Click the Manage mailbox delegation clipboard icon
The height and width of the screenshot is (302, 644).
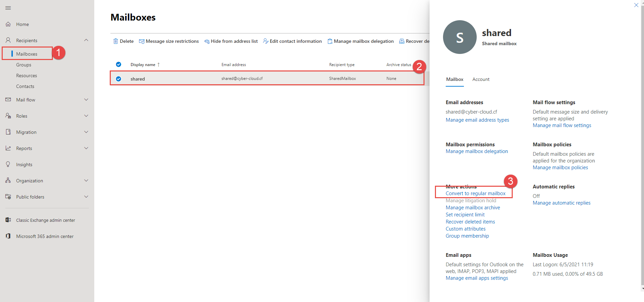(330, 41)
